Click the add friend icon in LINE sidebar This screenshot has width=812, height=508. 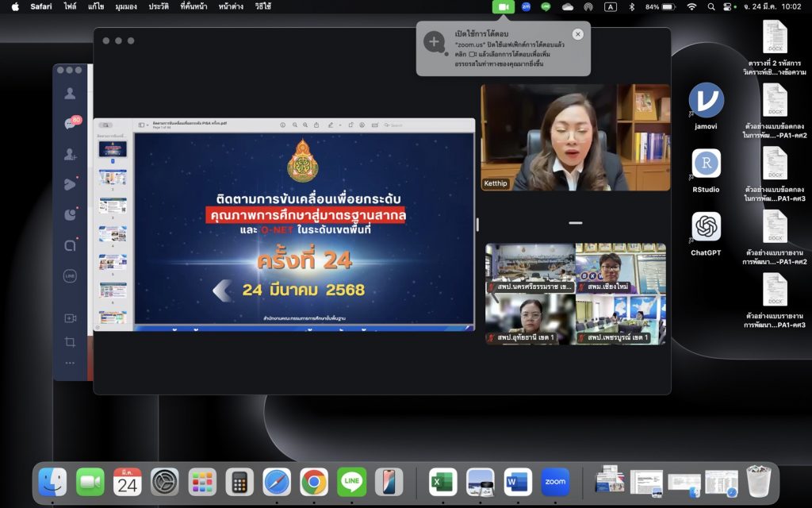click(x=70, y=154)
